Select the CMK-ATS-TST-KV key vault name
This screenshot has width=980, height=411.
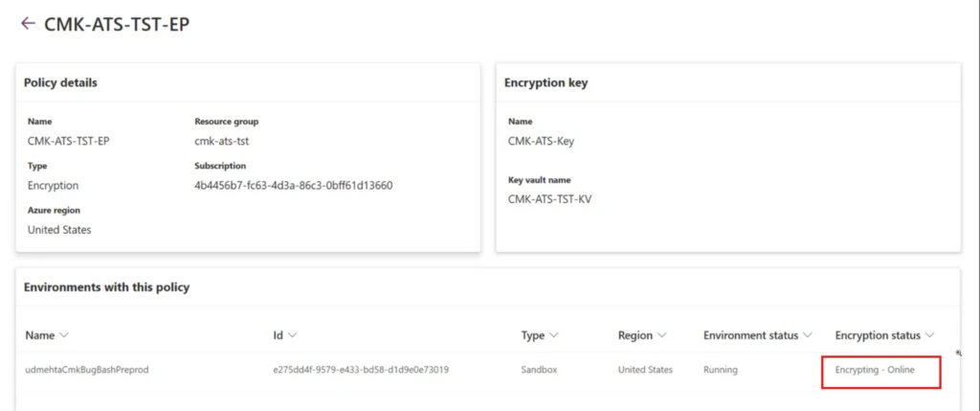[549, 199]
